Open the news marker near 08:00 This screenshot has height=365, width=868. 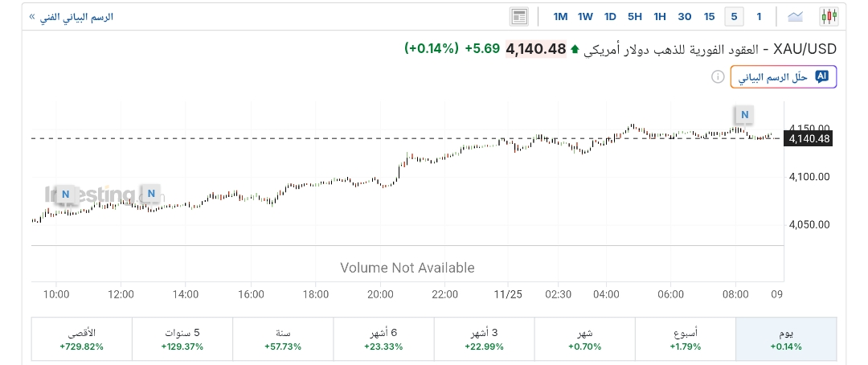744,115
